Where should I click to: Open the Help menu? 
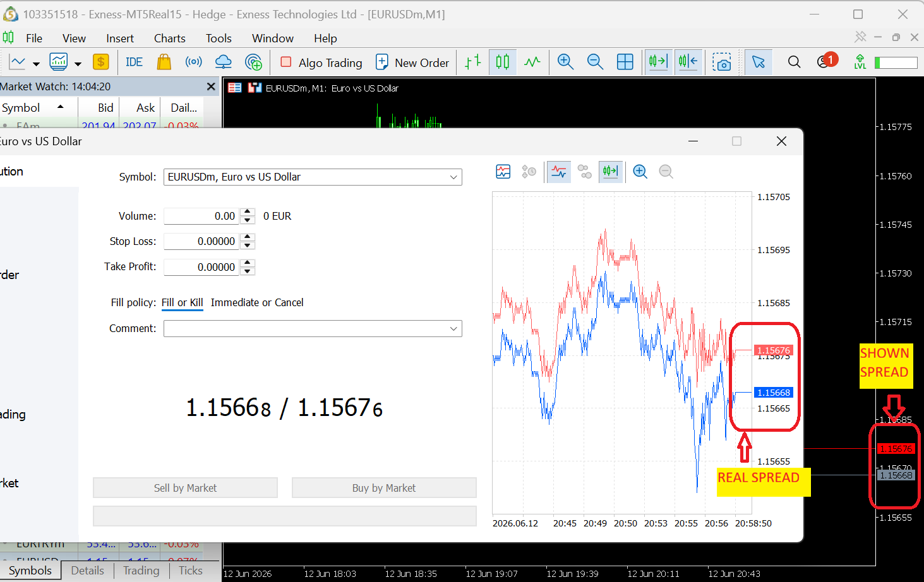click(x=325, y=39)
